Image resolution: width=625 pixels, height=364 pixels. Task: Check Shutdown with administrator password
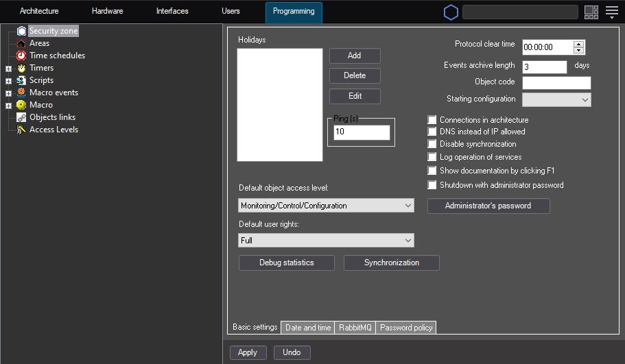pyautogui.click(x=432, y=185)
